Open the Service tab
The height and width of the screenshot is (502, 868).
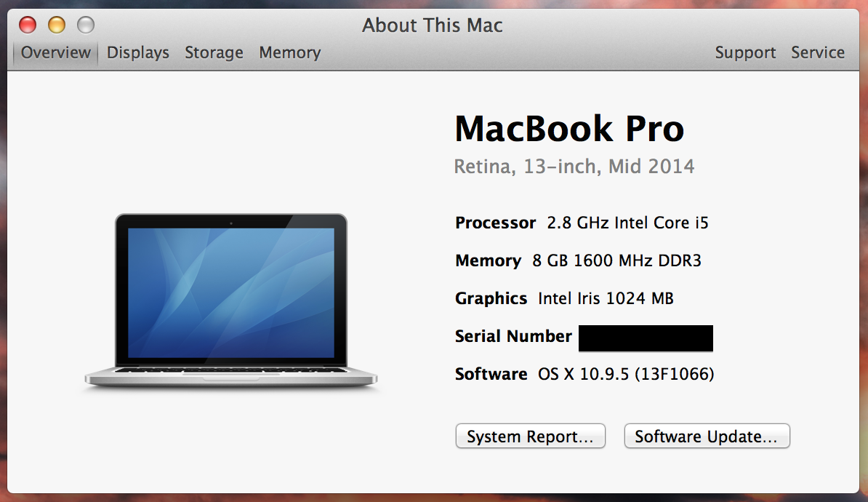(x=818, y=52)
